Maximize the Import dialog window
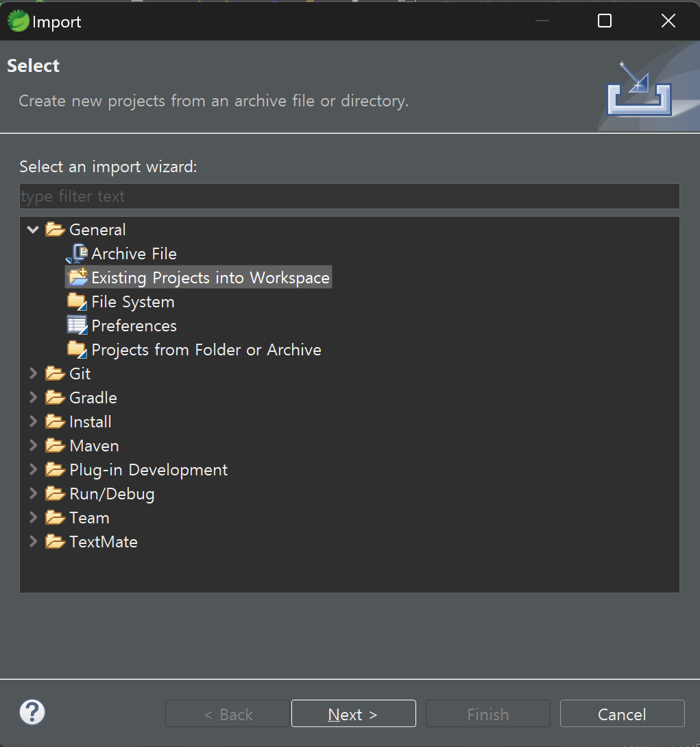 click(x=605, y=21)
